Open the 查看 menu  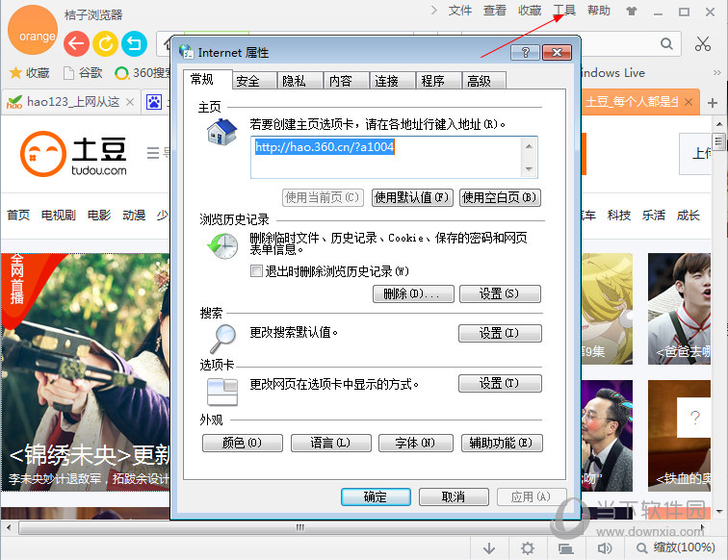click(495, 11)
